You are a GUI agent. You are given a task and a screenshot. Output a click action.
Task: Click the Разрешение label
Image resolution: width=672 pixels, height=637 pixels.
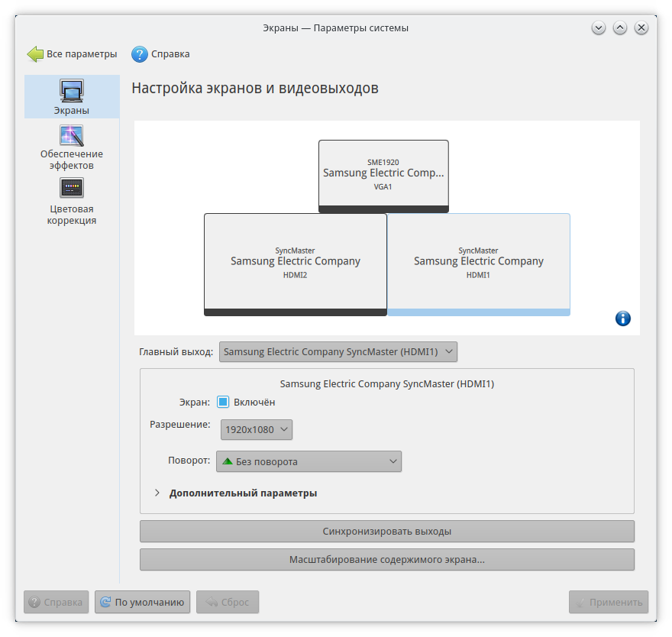180,425
